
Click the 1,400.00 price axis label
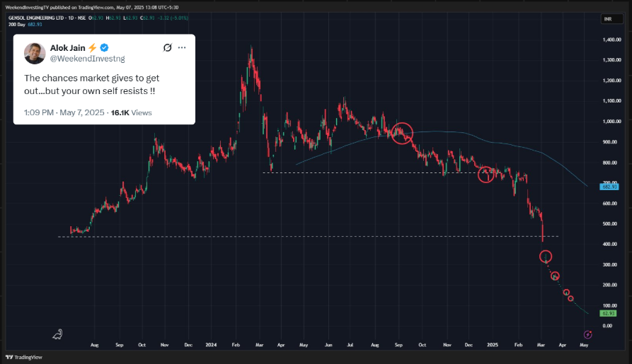(612, 40)
